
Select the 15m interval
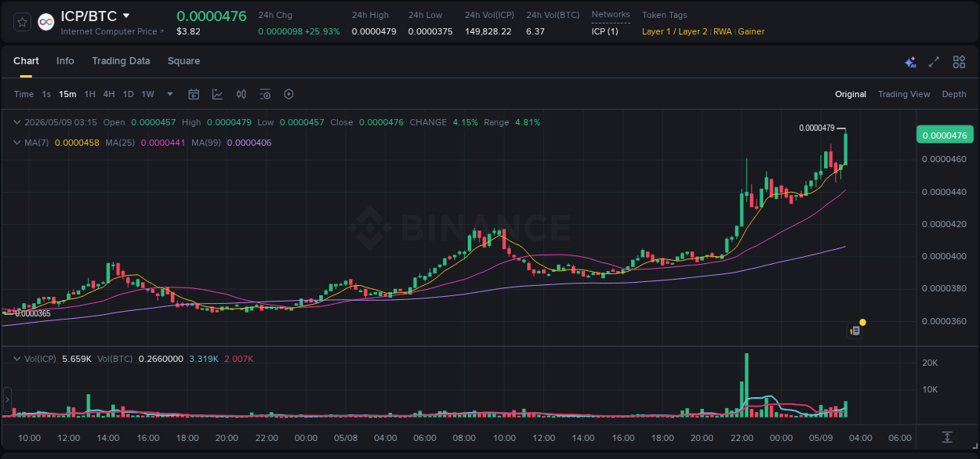coord(67,94)
